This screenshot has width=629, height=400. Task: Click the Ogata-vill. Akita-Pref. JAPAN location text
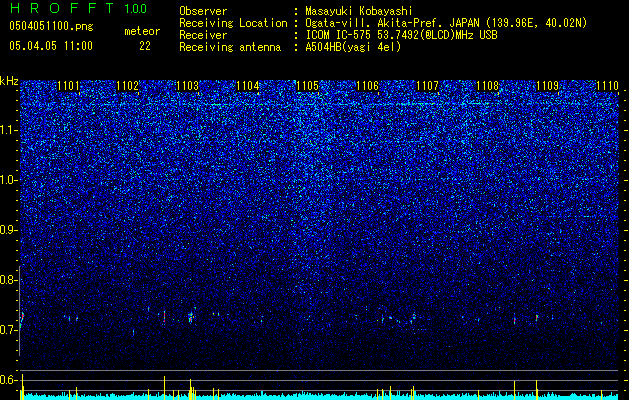(446, 24)
